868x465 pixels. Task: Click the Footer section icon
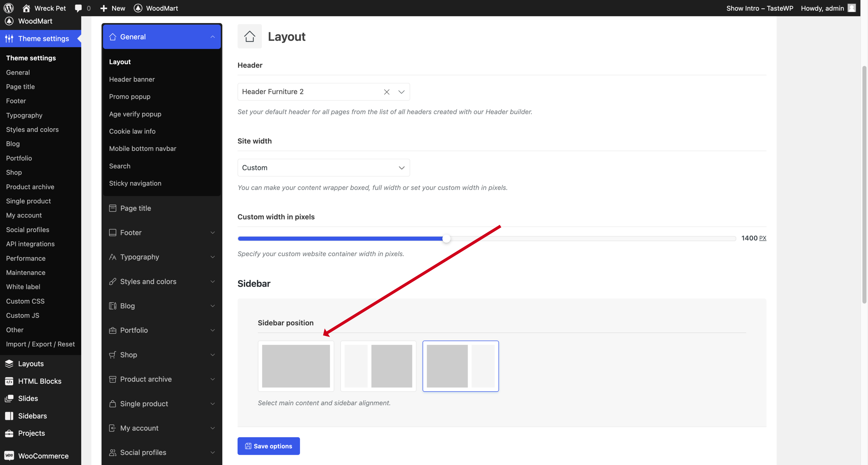tap(113, 232)
